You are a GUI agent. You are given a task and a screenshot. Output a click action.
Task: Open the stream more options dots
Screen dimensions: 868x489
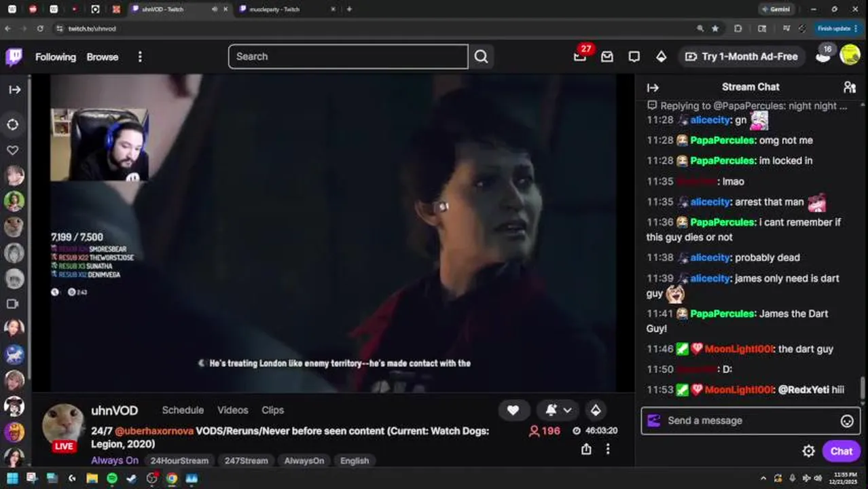pos(608,449)
